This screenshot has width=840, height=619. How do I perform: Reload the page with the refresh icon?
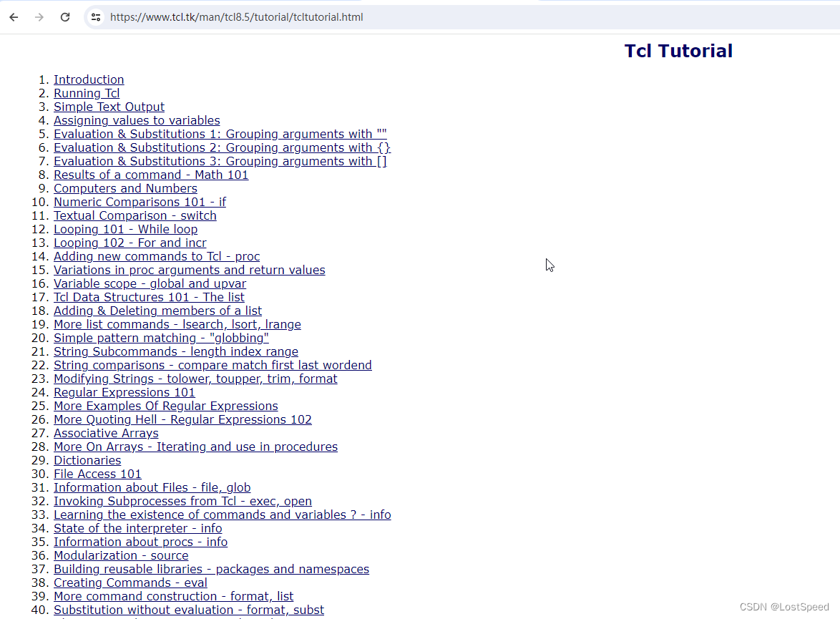tap(65, 17)
